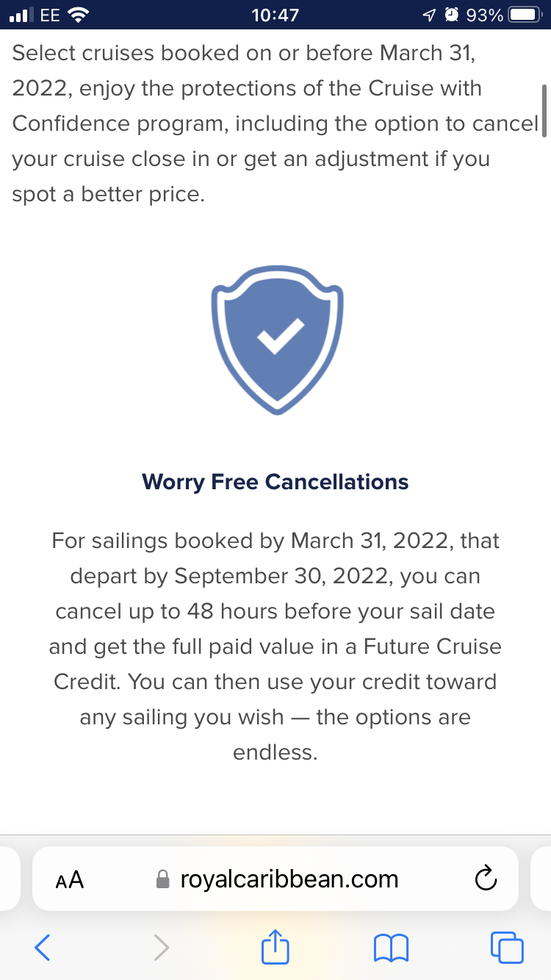The image size is (551, 980).
Task: Tap the padlock icon in address bar
Action: (160, 879)
